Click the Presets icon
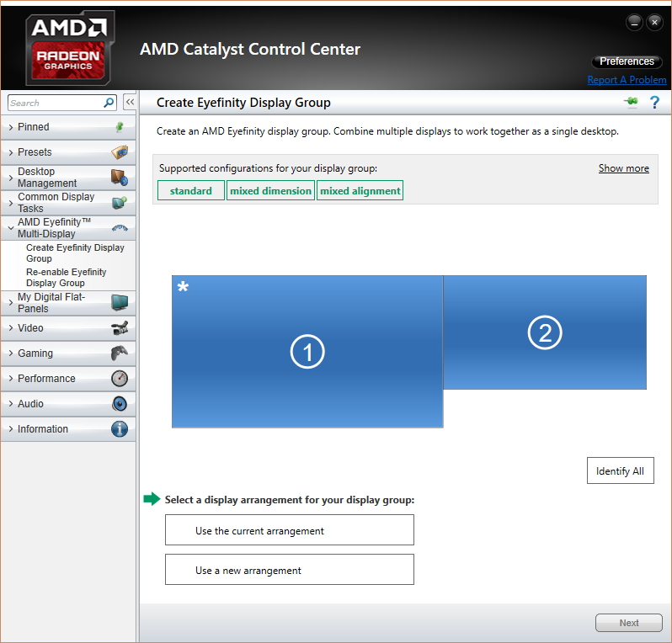Viewport: 672px width, 643px height. pyautogui.click(x=120, y=152)
